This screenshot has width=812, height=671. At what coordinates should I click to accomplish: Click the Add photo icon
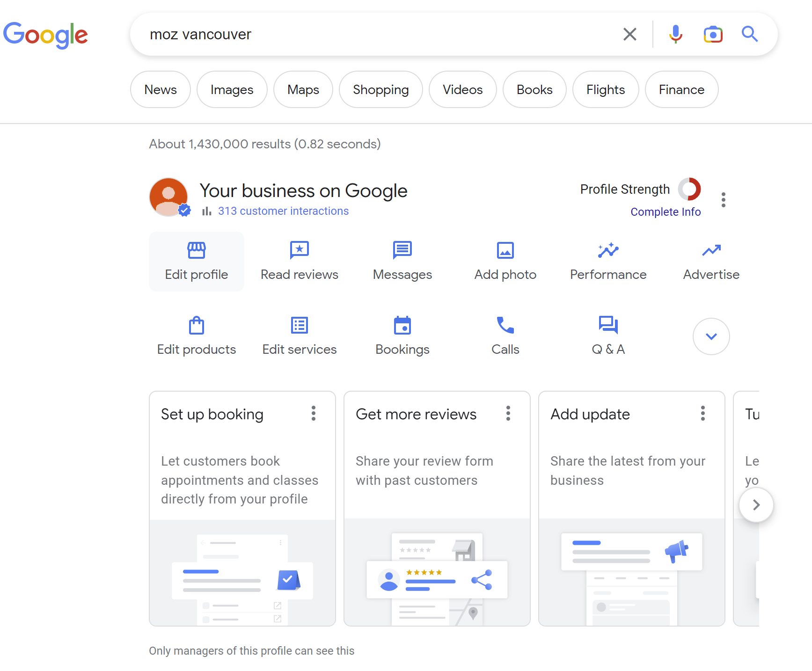505,251
